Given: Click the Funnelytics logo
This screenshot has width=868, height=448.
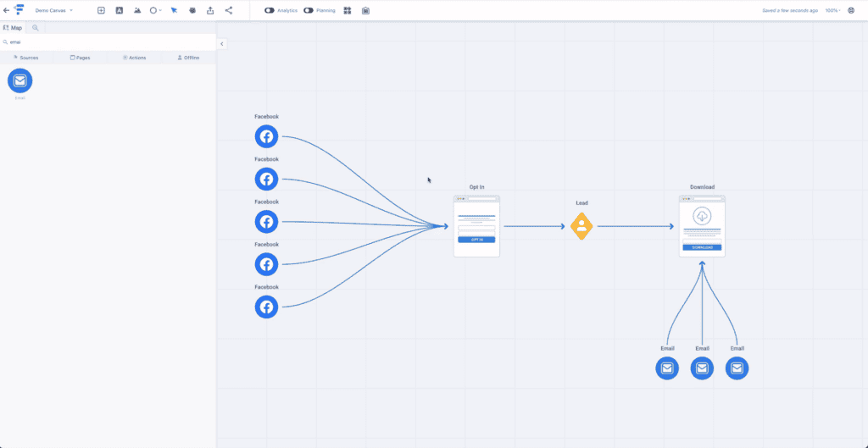Looking at the screenshot, I should (x=19, y=9).
